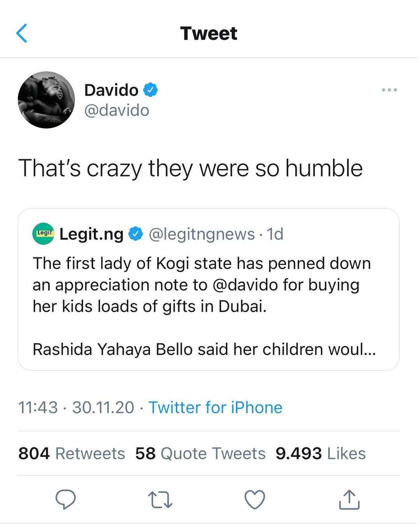
Task: Open the share tweet icon
Action: click(x=349, y=500)
